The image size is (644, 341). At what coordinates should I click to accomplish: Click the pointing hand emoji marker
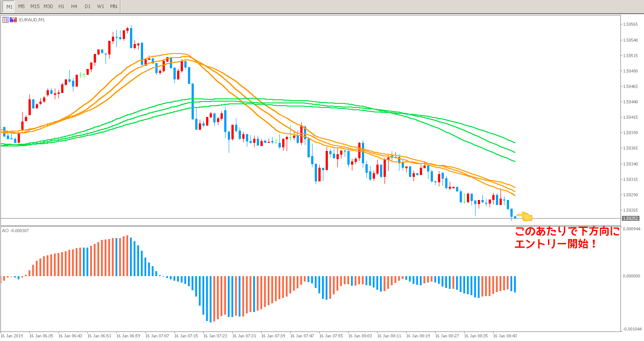tap(527, 217)
